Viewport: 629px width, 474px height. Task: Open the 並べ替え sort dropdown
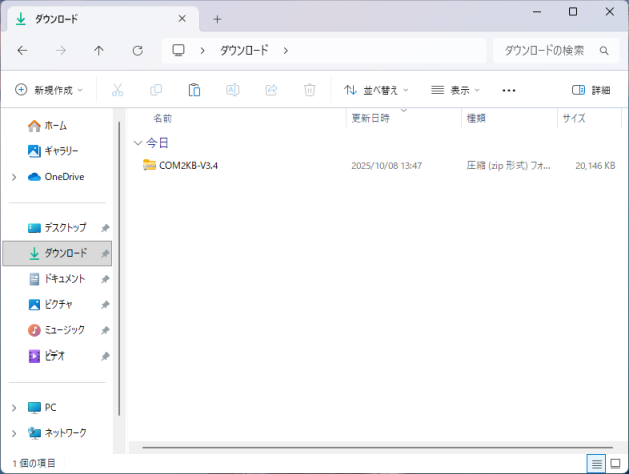click(x=376, y=90)
